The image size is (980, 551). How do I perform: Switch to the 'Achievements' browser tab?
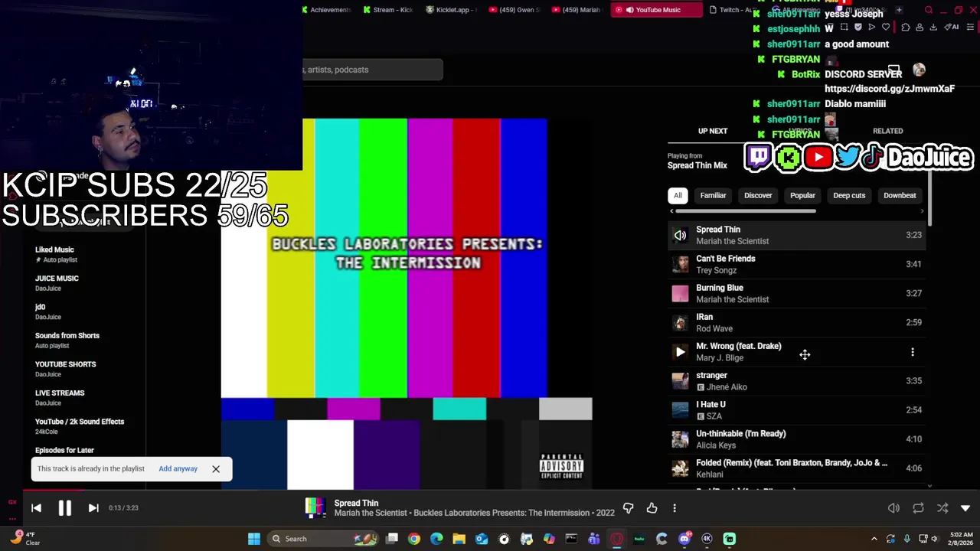pyautogui.click(x=326, y=10)
